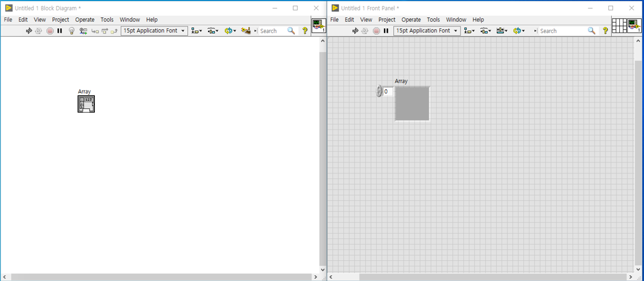Open Project menu in Block Diagram
Screen dimensions: 644x281
[60, 20]
